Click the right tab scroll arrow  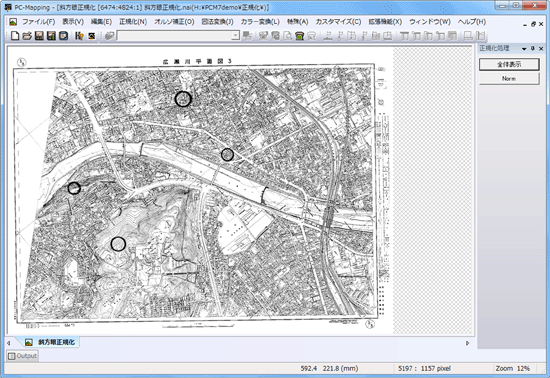468,343
